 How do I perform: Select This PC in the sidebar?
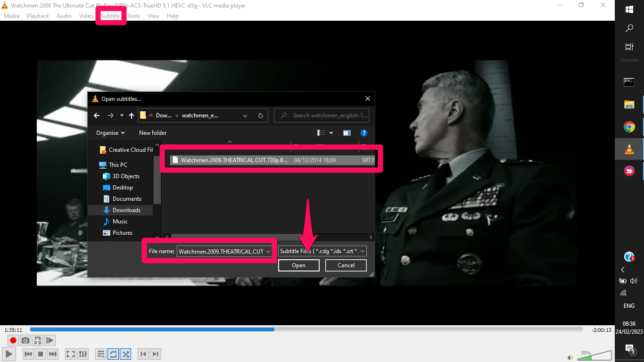click(x=113, y=165)
